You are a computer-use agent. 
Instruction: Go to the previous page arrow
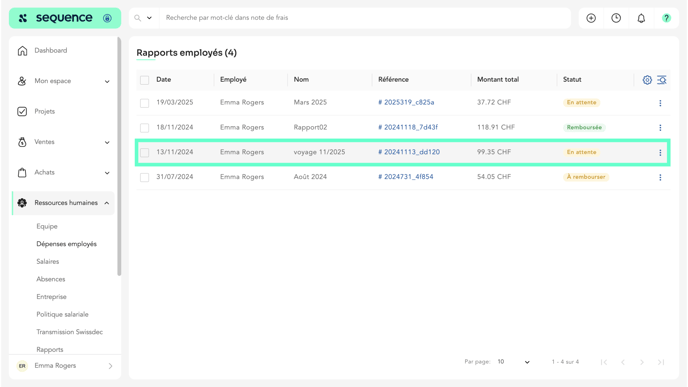623,362
